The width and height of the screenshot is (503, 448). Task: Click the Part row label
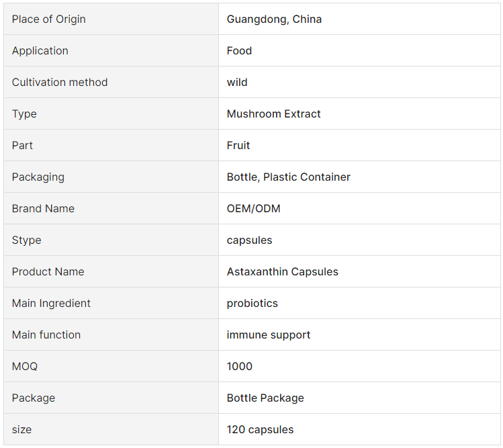[22, 145]
